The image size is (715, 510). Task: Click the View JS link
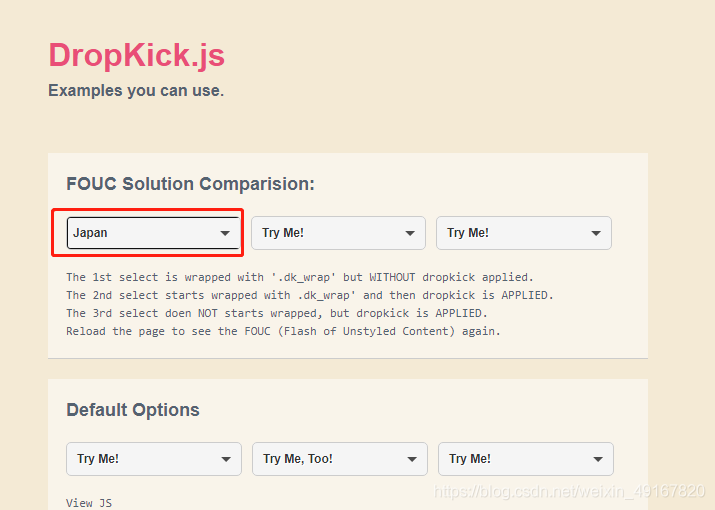(89, 503)
